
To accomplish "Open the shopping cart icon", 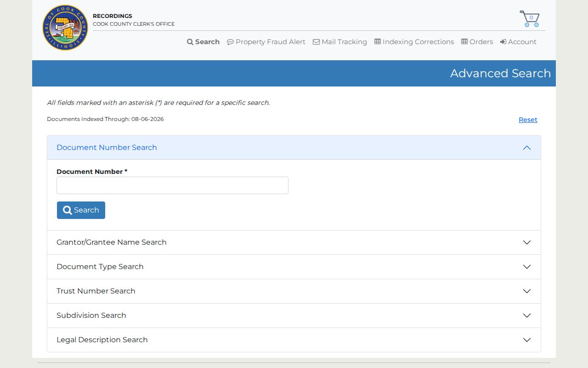I will point(530,19).
